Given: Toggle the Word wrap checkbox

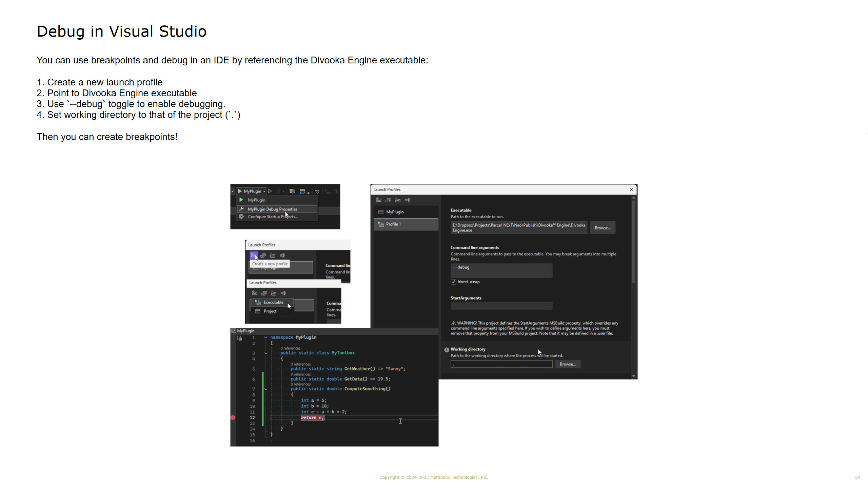Looking at the screenshot, I should pyautogui.click(x=453, y=282).
